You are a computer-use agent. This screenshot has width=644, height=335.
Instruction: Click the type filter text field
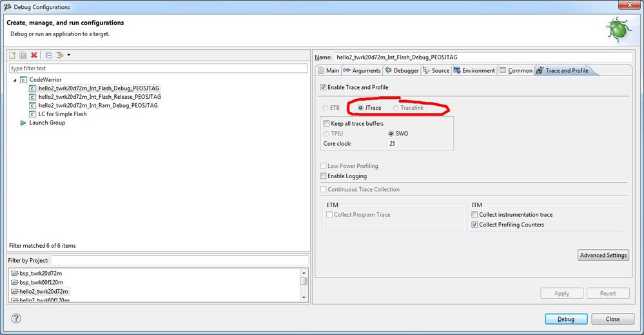pyautogui.click(x=158, y=68)
